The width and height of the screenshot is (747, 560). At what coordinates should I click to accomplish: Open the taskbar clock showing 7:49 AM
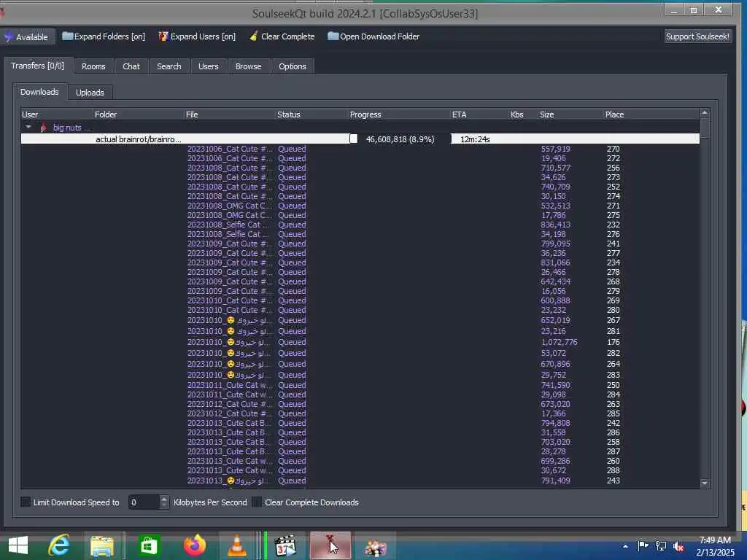click(715, 546)
